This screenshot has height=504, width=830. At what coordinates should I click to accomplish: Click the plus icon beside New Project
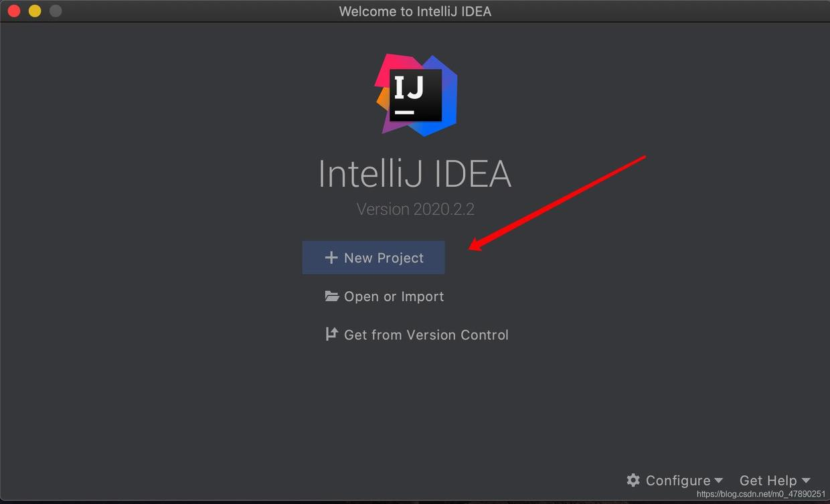click(331, 258)
